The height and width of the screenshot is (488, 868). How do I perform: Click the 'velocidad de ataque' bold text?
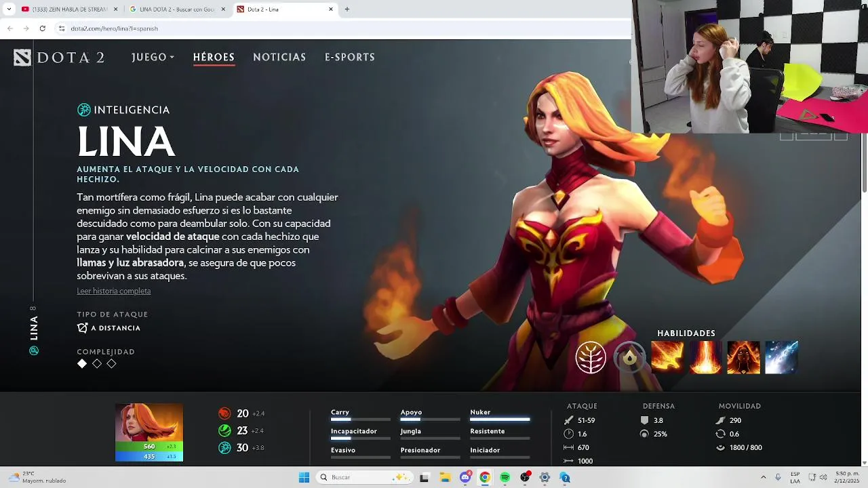coord(172,237)
